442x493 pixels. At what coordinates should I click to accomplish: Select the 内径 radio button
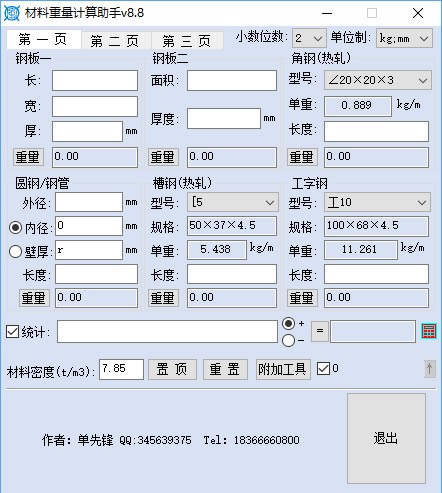(x=15, y=227)
